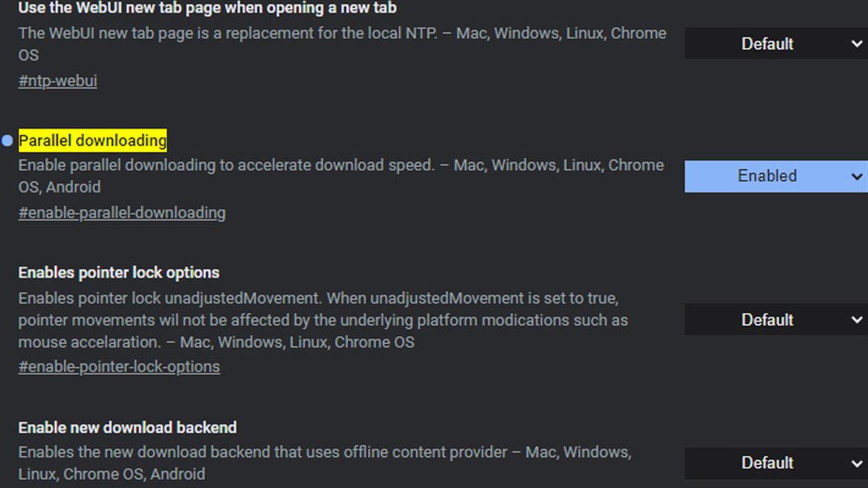Click the chevron arrow on the Enabled dropdown
The width and height of the screenshot is (868, 488).
856,176
